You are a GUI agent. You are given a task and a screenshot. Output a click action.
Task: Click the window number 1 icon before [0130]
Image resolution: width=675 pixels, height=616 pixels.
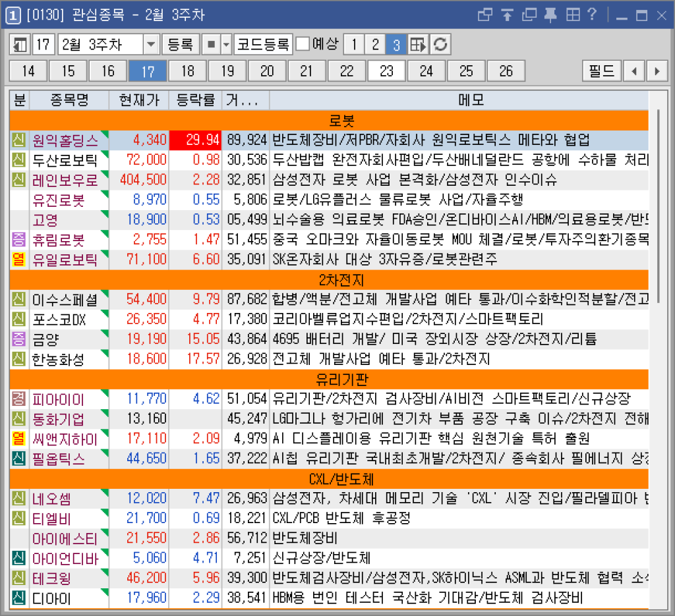click(x=13, y=16)
